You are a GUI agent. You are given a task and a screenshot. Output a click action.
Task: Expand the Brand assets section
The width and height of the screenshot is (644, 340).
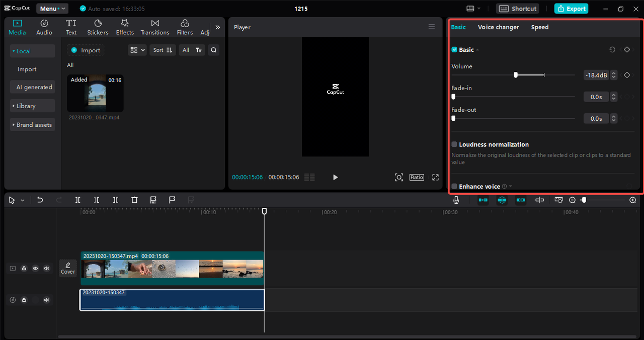click(33, 125)
